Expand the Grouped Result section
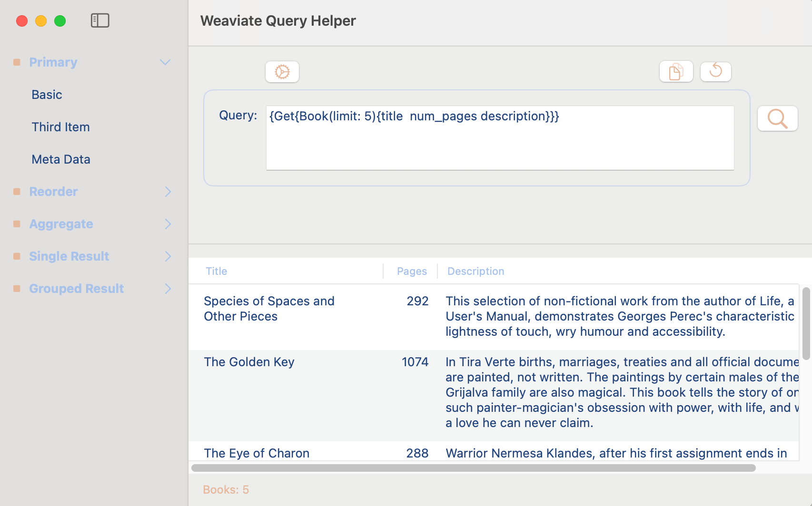The image size is (812, 506). pyautogui.click(x=168, y=288)
